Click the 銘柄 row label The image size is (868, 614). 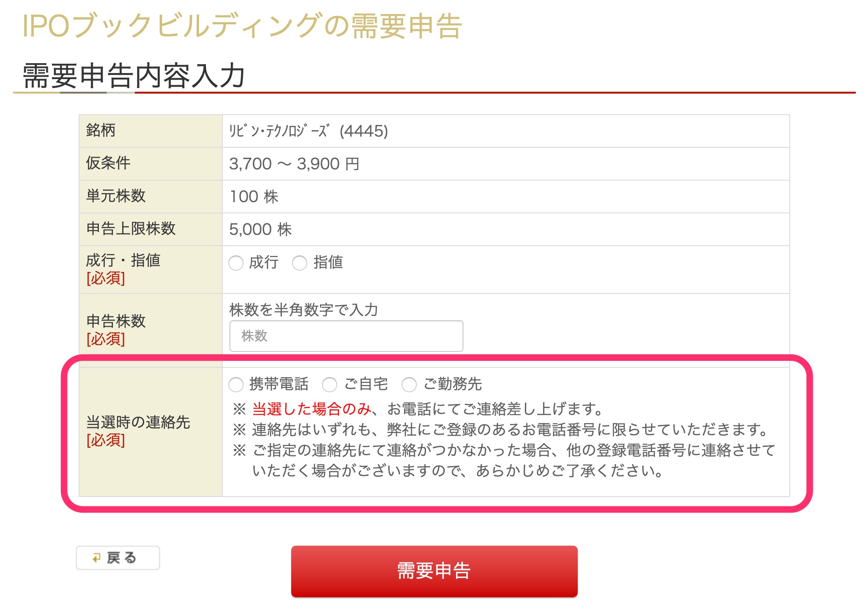click(101, 130)
